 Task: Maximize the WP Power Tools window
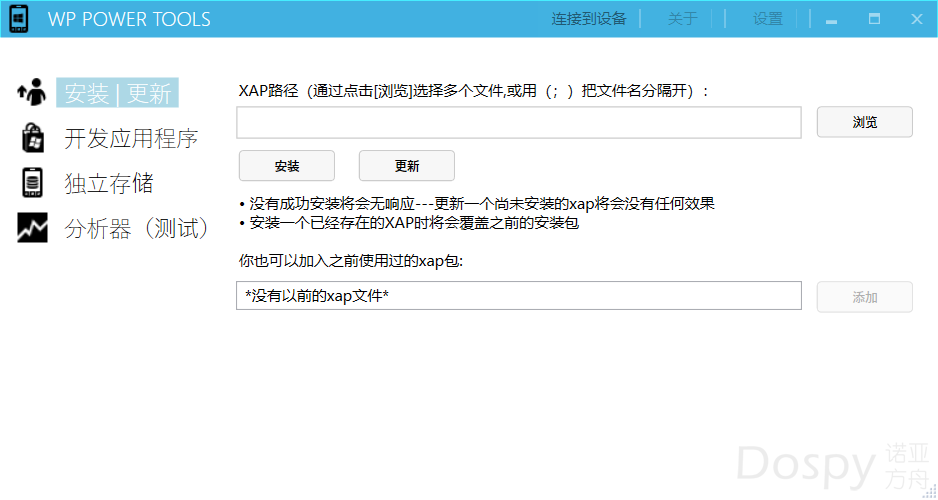[x=874, y=19]
